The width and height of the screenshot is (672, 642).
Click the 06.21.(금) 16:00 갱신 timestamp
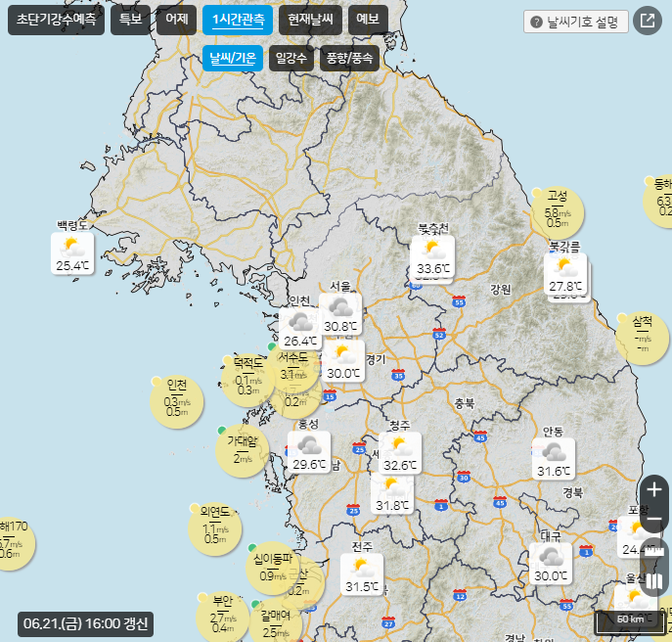pyautogui.click(x=86, y=624)
